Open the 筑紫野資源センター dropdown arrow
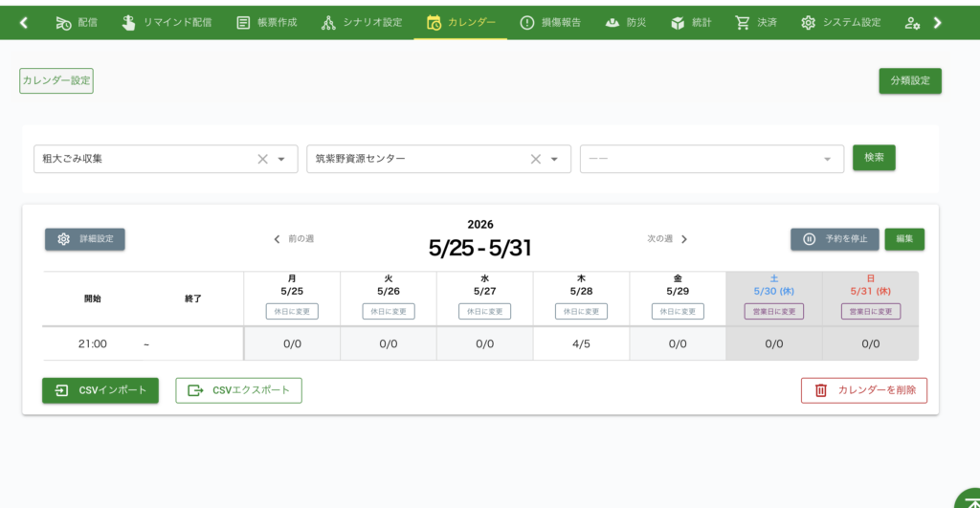Viewport: 980px width, 508px height. click(554, 160)
